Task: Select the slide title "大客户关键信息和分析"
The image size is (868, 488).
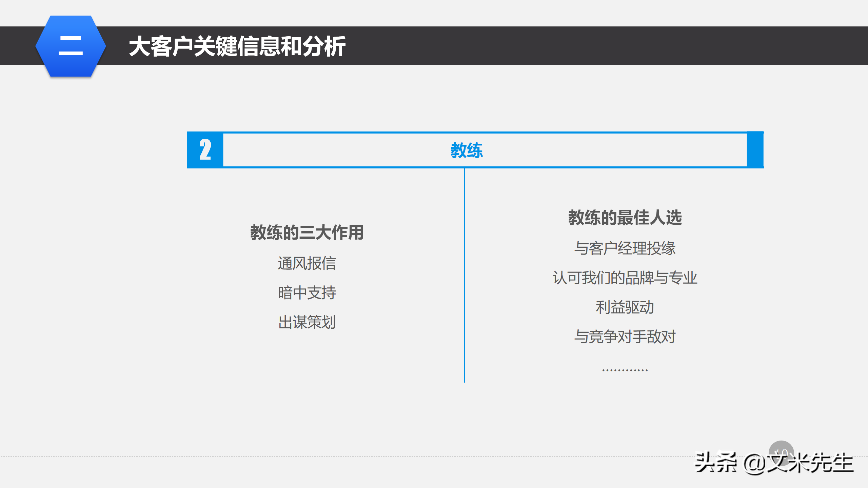Action: [x=237, y=46]
